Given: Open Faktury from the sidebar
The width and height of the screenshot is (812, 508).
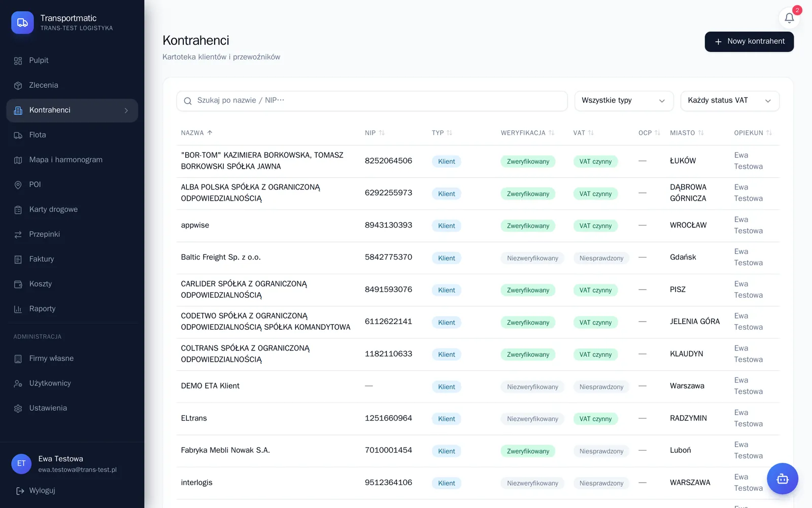Looking at the screenshot, I should click(x=72, y=259).
